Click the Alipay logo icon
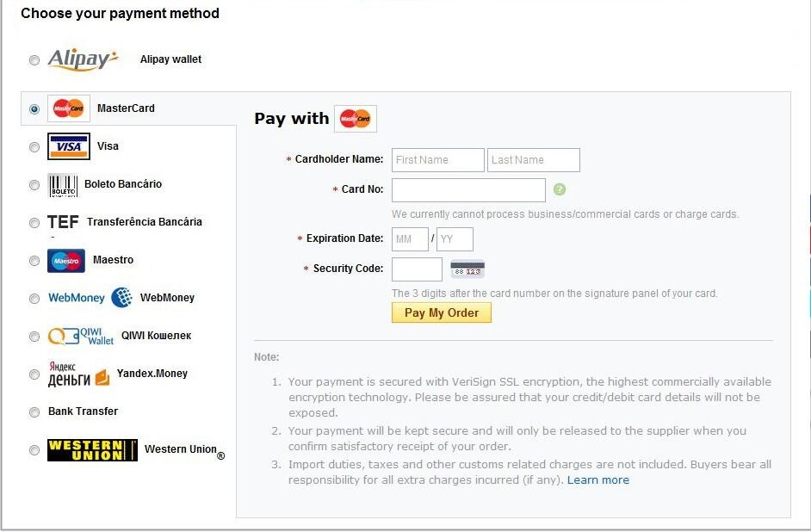Screen dimensions: 811x532 tap(83, 59)
